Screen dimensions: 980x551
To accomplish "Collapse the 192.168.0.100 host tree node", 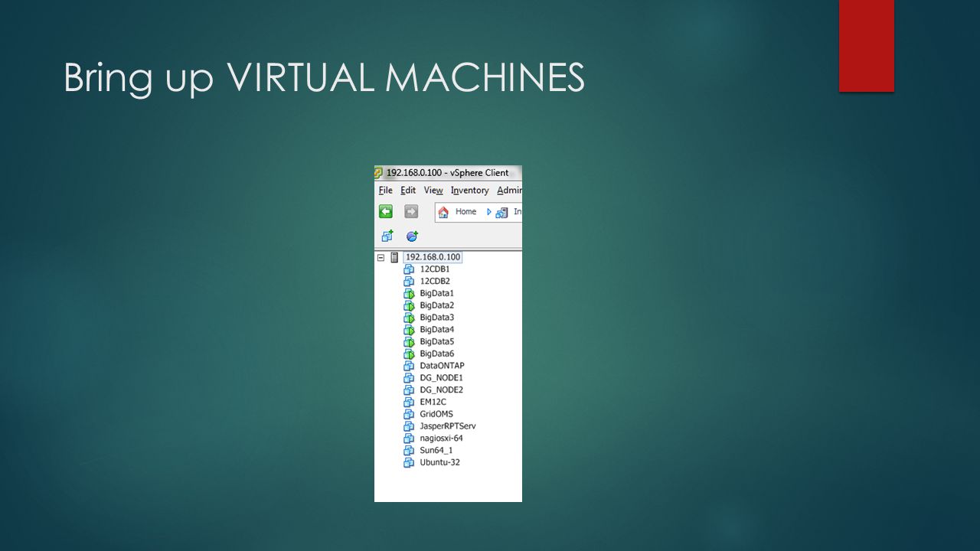I will pyautogui.click(x=381, y=258).
